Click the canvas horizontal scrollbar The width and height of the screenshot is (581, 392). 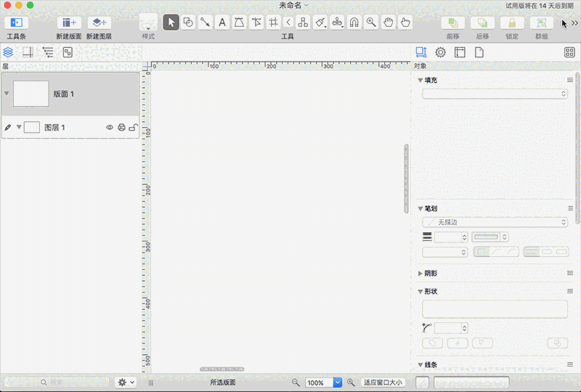tap(222, 369)
